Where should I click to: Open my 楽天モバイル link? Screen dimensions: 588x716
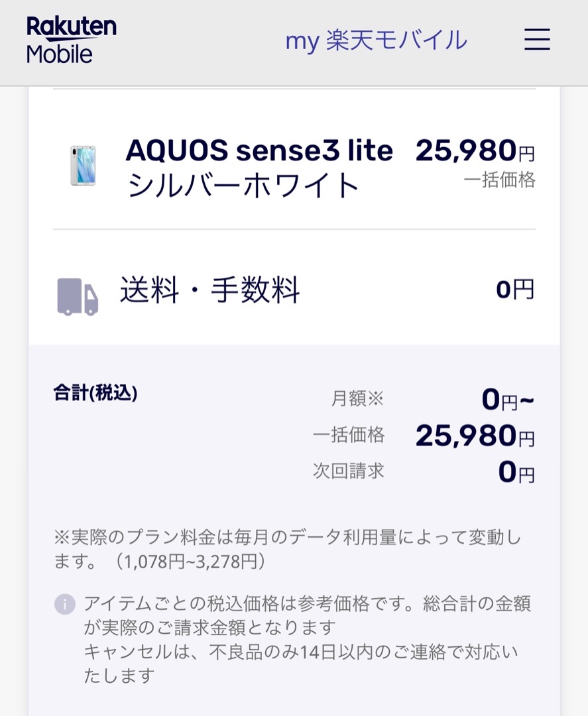pyautogui.click(x=376, y=40)
